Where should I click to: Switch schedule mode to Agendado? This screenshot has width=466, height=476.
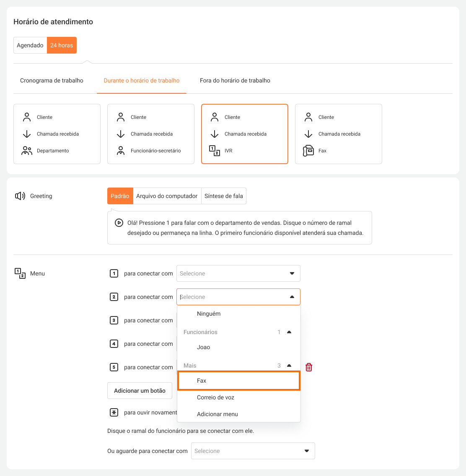pos(30,45)
